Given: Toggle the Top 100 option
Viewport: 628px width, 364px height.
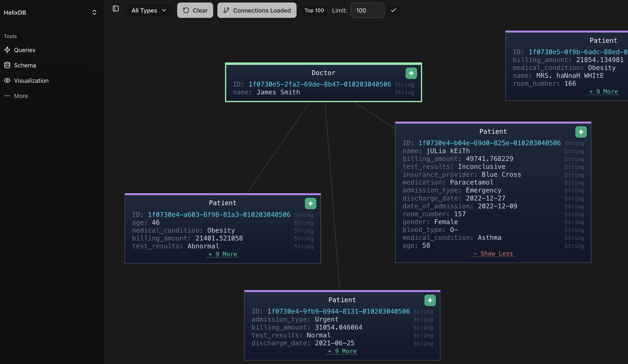Looking at the screenshot, I should click(x=314, y=10).
